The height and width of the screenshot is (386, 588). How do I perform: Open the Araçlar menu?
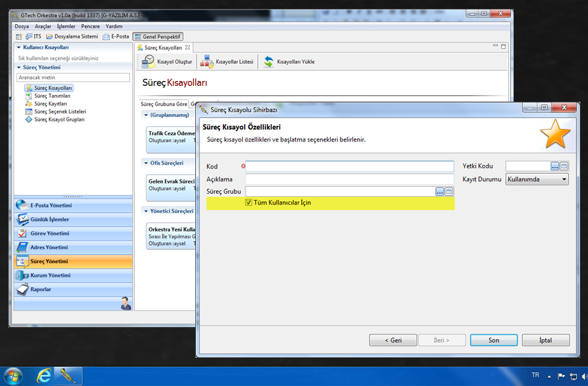[x=43, y=26]
